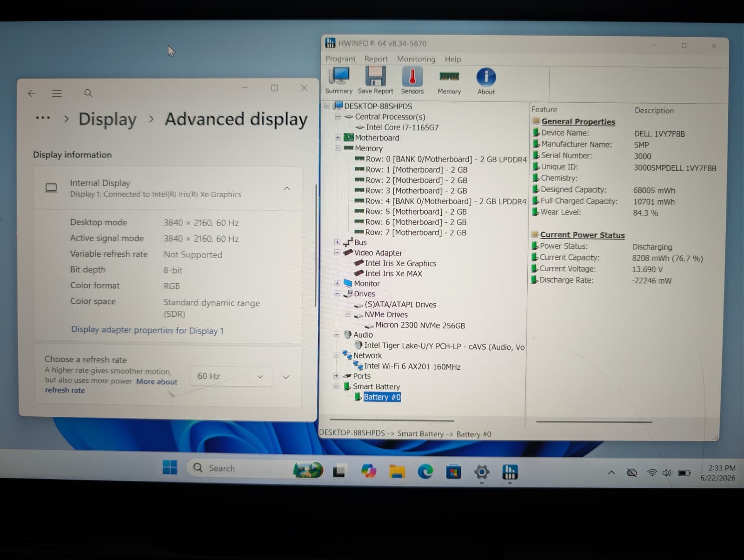
Task: Open More about refresh rate link
Action: click(x=111, y=386)
